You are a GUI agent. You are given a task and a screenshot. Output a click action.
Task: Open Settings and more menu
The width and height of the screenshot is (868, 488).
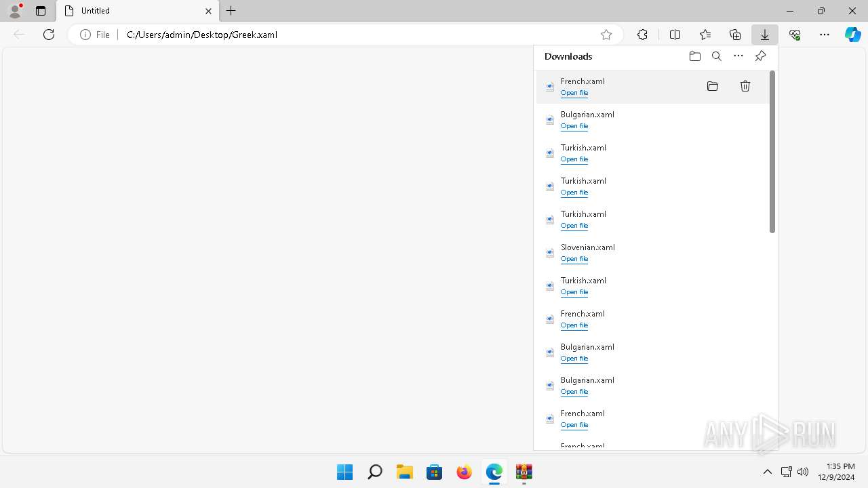825,35
